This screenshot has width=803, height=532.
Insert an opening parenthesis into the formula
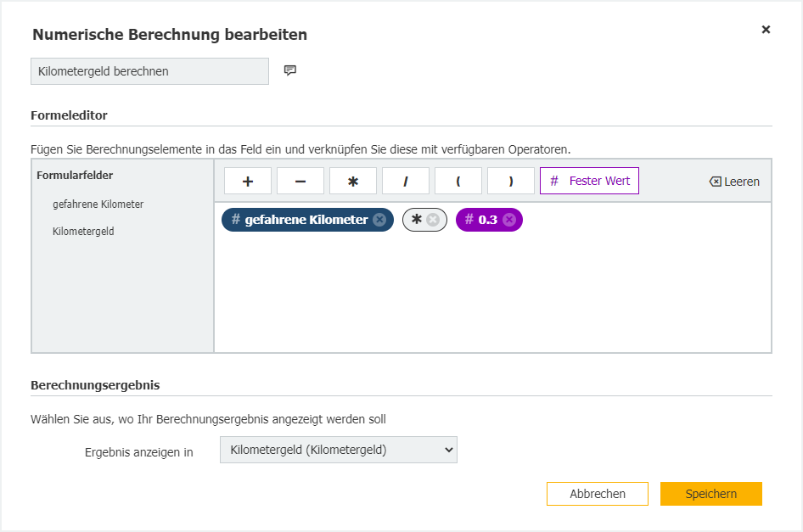[458, 180]
